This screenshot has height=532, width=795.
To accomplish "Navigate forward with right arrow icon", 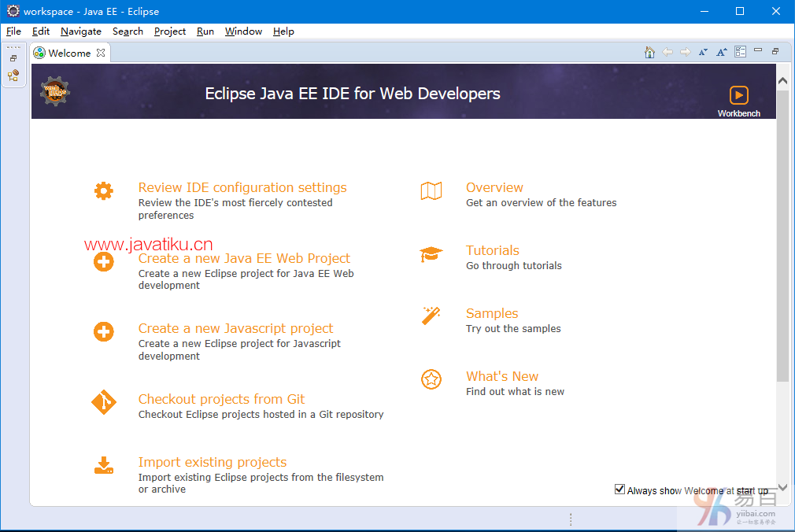I will [685, 52].
